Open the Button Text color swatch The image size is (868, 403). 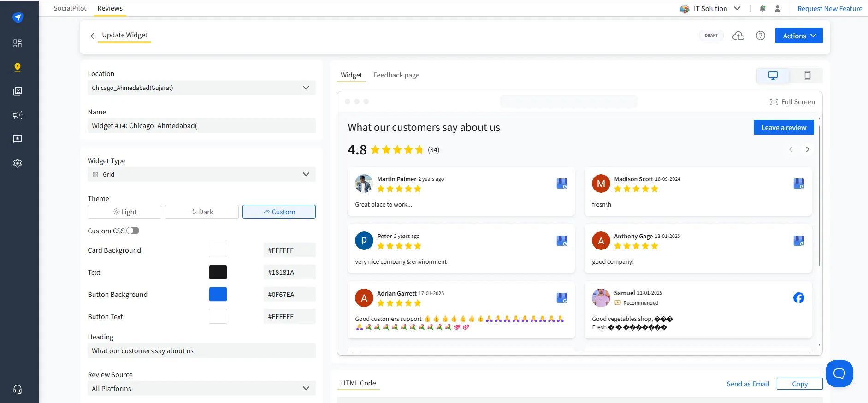pyautogui.click(x=218, y=316)
